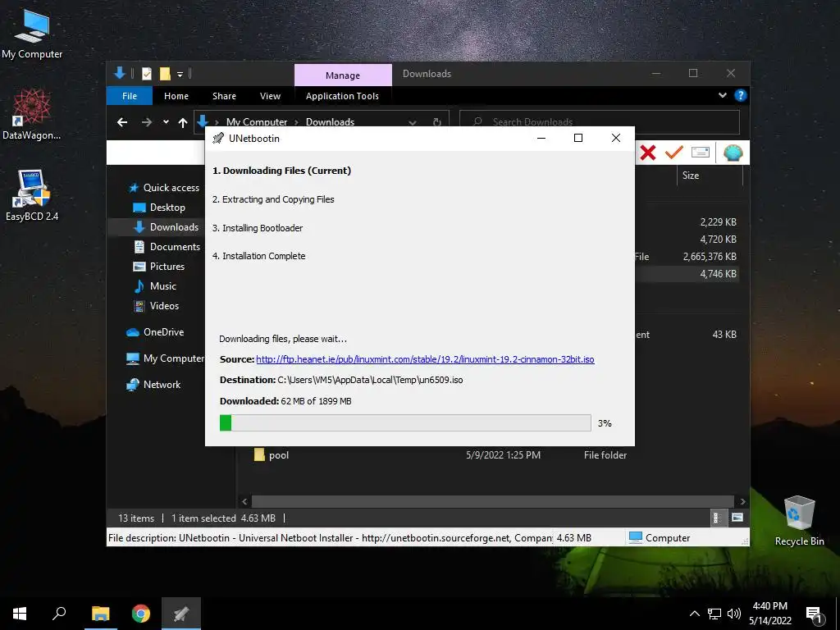Collapse the Explorer ribbon chevron
This screenshot has height=630, width=840.
[722, 95]
